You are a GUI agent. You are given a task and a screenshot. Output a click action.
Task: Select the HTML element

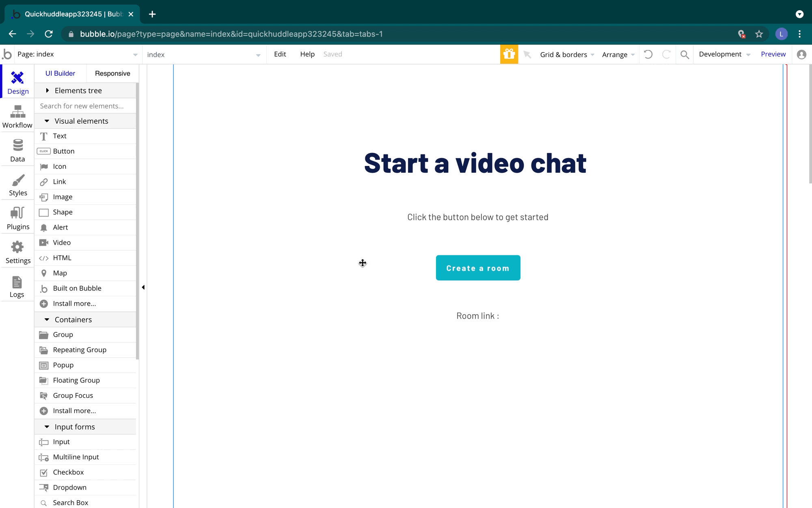tap(85, 258)
